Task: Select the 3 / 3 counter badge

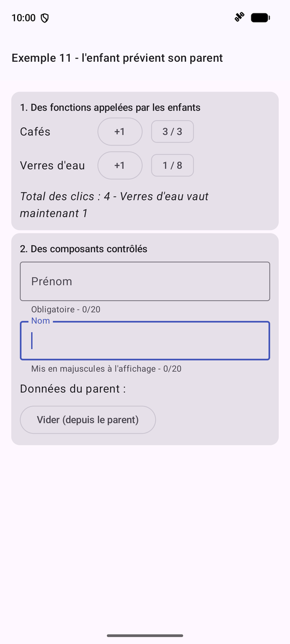Action: [x=172, y=131]
